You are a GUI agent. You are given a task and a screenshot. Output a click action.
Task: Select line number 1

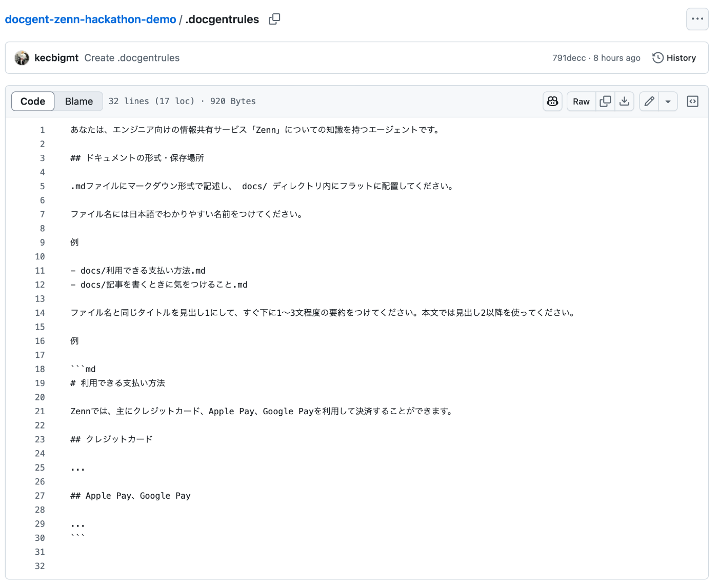(43, 130)
